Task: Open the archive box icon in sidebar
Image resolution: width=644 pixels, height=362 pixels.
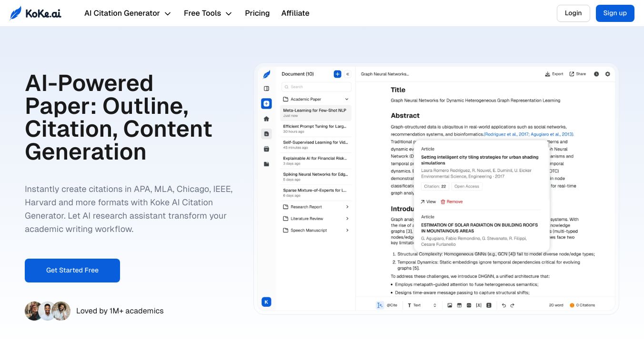Action: coord(266,149)
